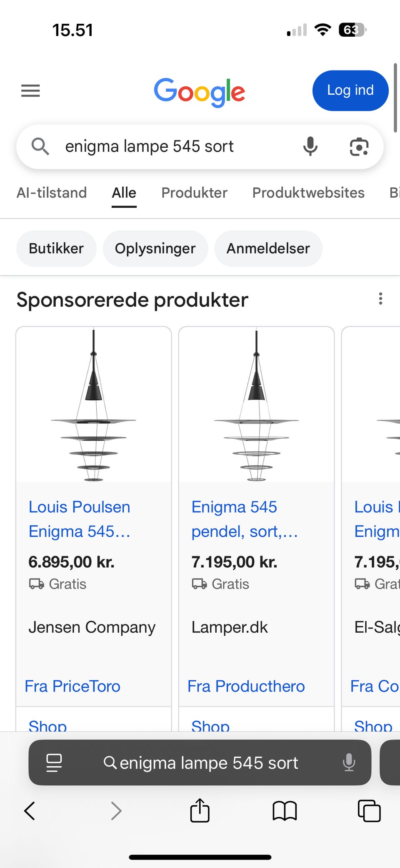Screen dimensions: 400x868
Task: Go back with Safari back arrow
Action: point(30,811)
